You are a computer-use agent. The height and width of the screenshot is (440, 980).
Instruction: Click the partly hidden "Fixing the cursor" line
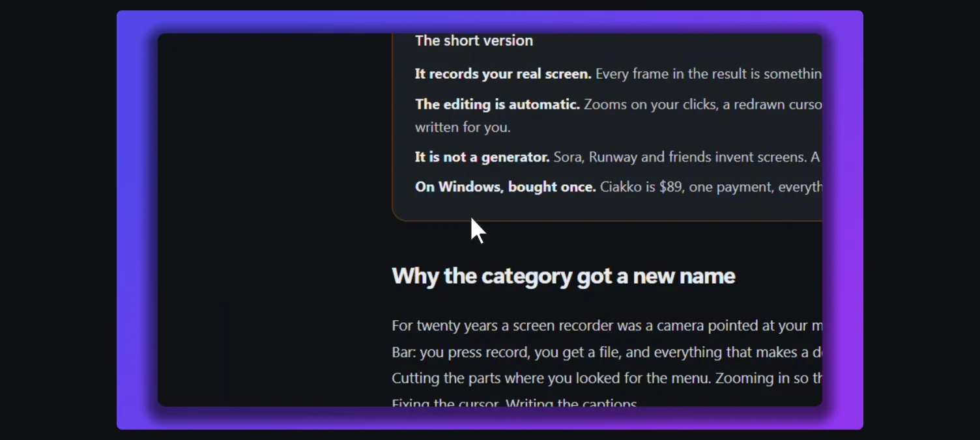tap(514, 402)
